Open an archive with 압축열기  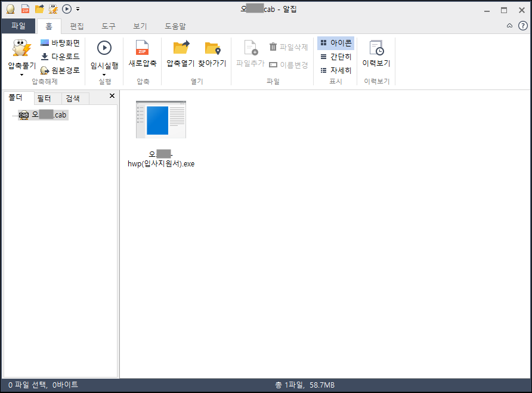pyautogui.click(x=181, y=54)
